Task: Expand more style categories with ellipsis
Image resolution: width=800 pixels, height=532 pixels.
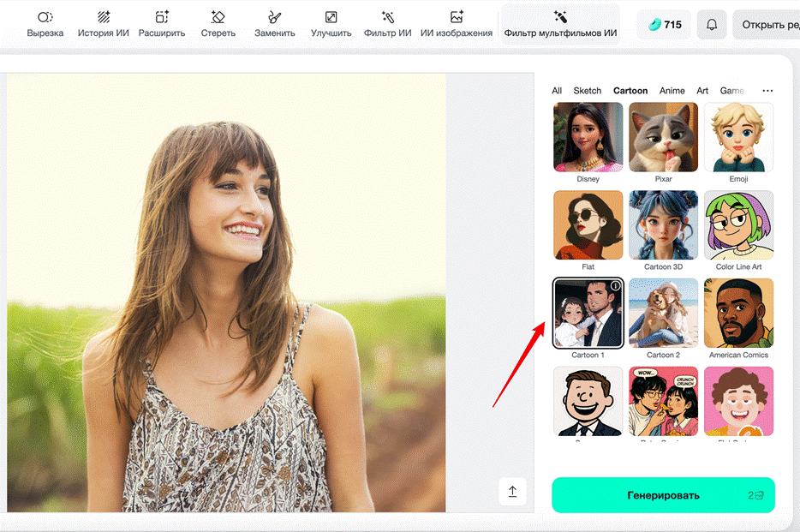Action: [x=767, y=91]
